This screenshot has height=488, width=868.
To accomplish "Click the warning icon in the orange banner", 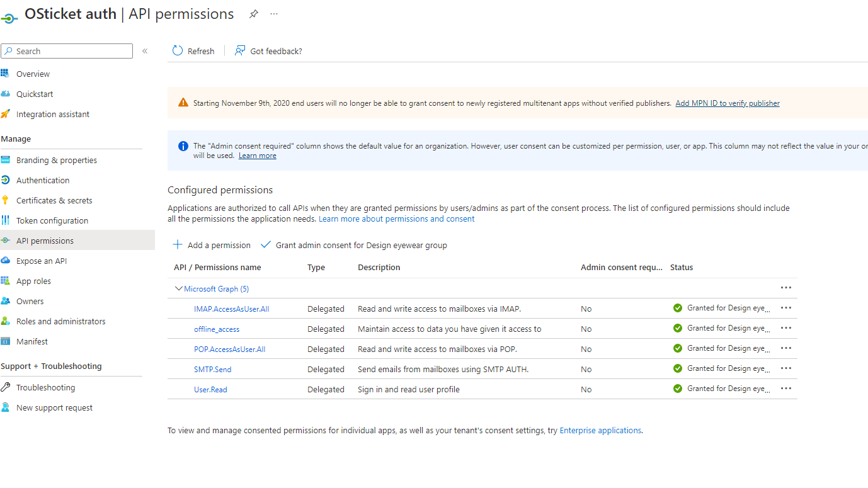I will pyautogui.click(x=183, y=103).
